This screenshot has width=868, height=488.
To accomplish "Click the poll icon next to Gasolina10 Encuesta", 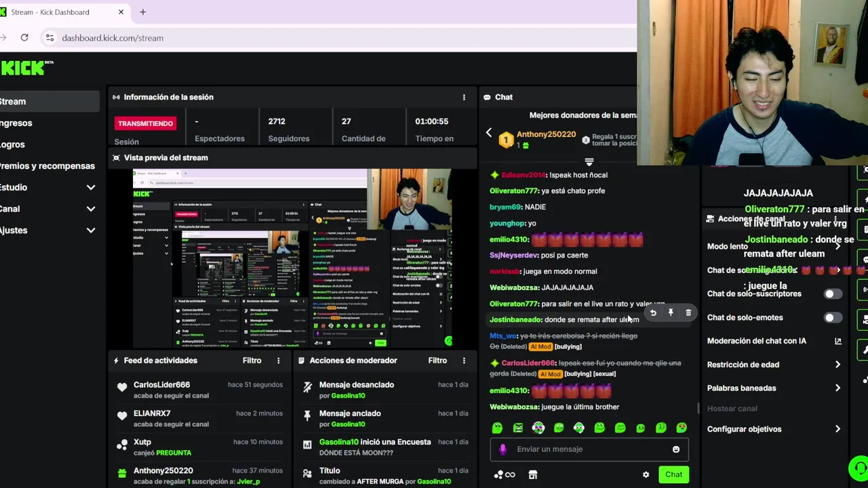I will click(x=307, y=445).
